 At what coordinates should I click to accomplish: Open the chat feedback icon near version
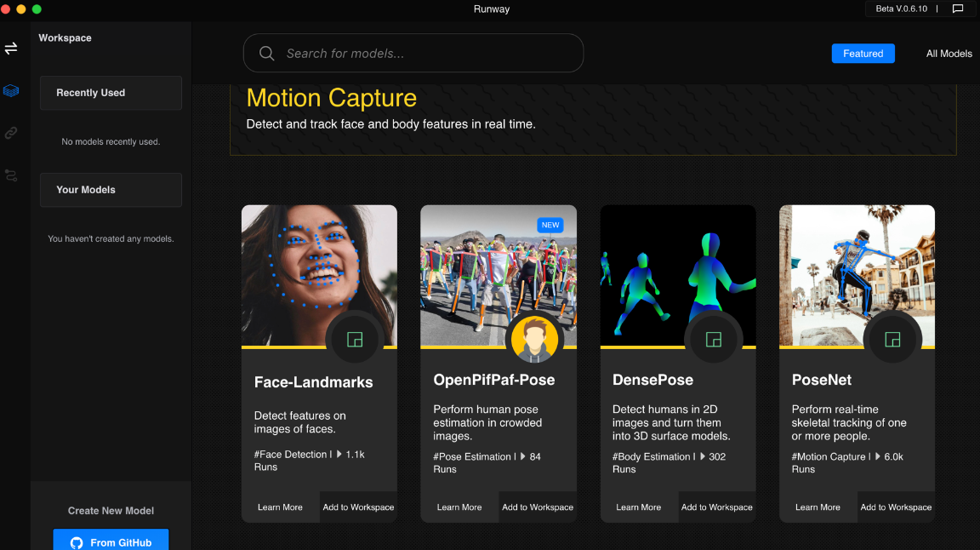[958, 9]
